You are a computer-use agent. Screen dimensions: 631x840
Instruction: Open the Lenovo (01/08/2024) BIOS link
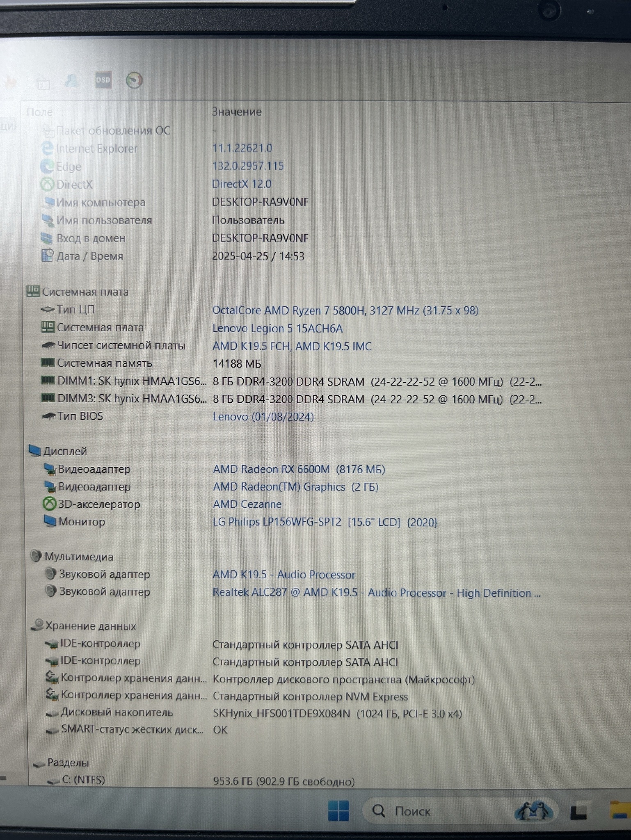263,417
